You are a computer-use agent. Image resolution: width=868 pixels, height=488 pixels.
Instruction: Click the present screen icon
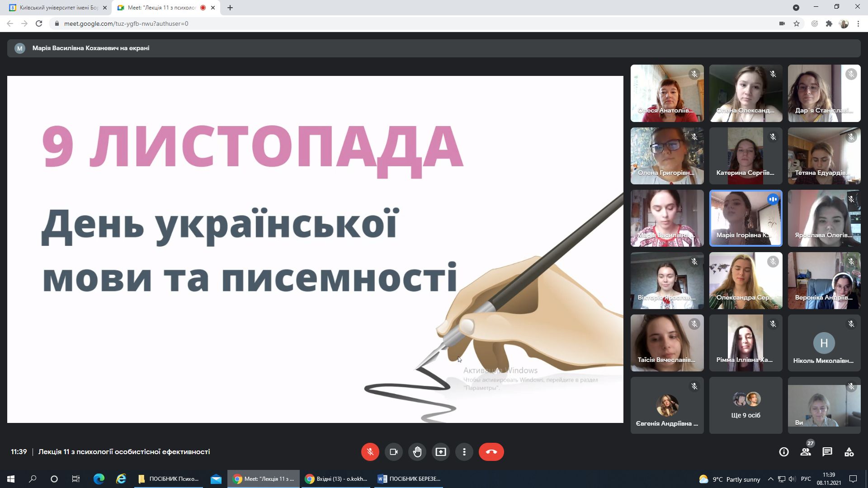(x=440, y=452)
